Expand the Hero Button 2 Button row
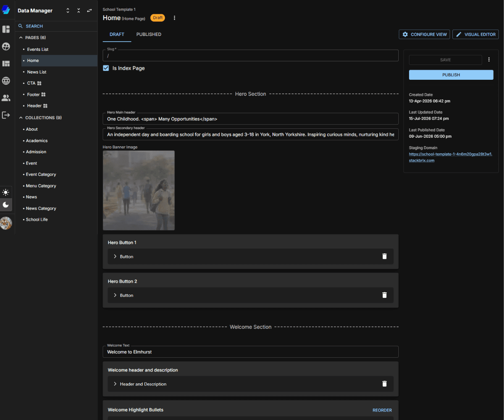Screen dimensions: 504x420 (115, 295)
